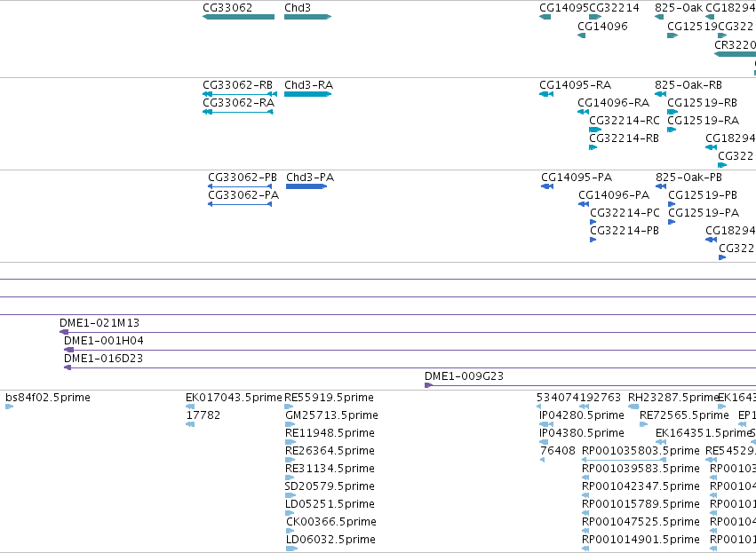Click the CG12519-RB transcript label
The width and height of the screenshot is (756, 553).
point(703,103)
